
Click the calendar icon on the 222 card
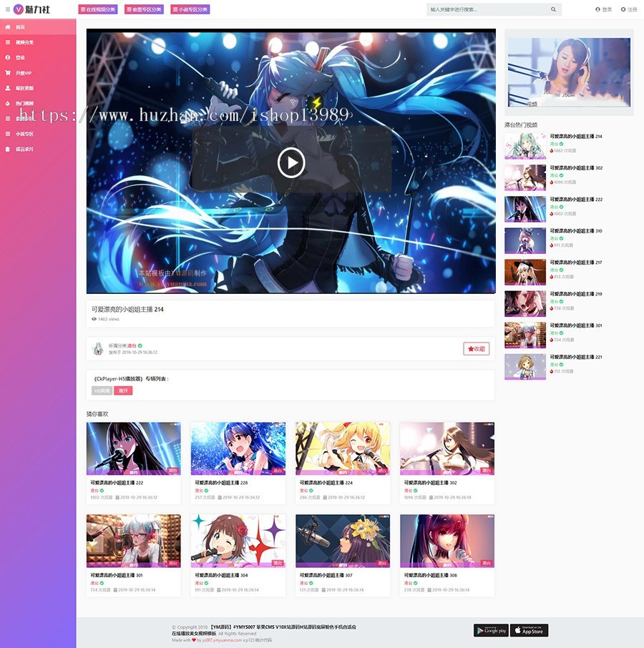(117, 498)
